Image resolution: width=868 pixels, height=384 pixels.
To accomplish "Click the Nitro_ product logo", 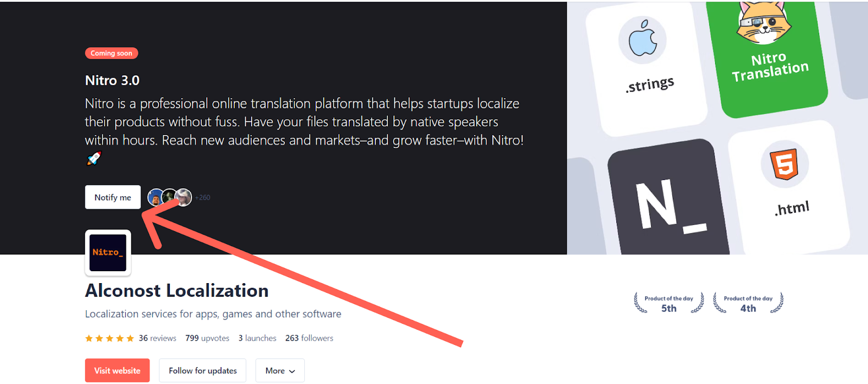I will (107, 253).
